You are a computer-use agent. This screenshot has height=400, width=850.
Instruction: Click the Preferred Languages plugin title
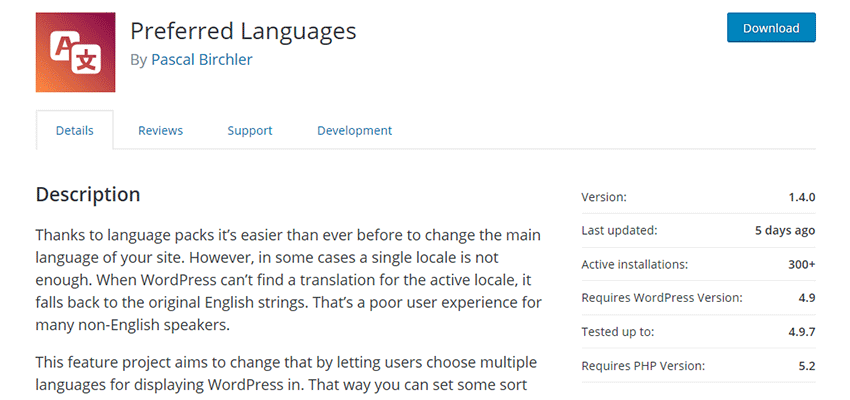click(243, 31)
